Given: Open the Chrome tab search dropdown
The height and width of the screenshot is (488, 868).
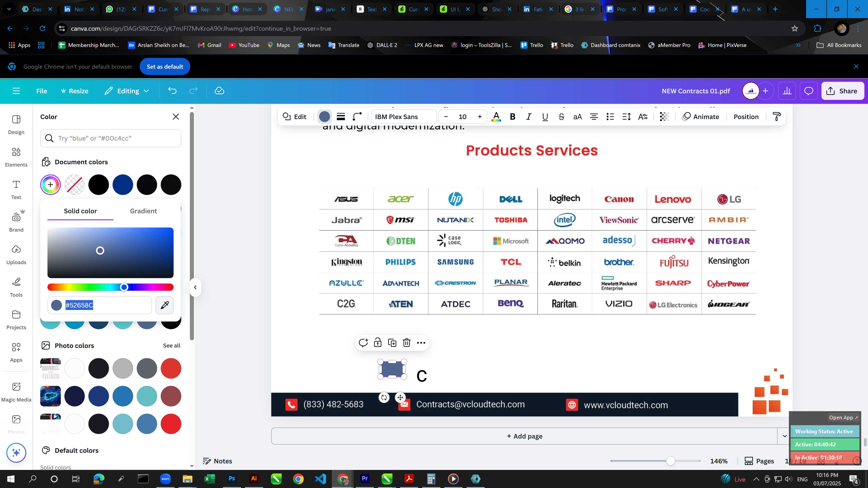Looking at the screenshot, I should pos(9,9).
